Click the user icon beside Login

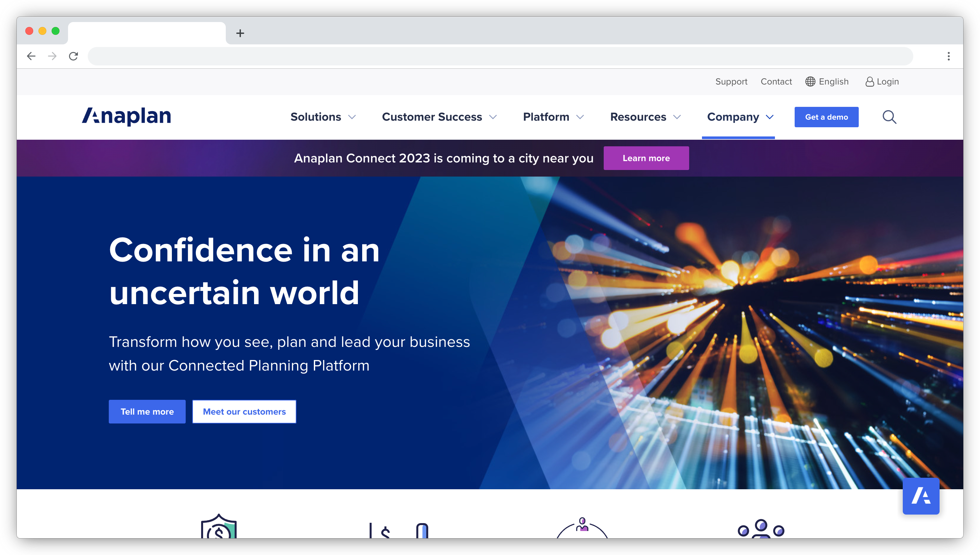pos(870,82)
